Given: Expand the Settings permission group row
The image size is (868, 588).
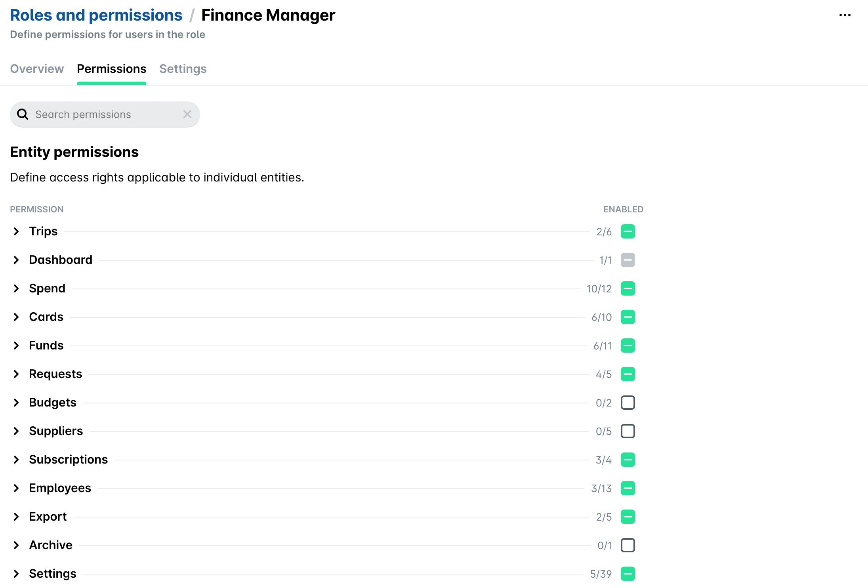Looking at the screenshot, I should click(x=16, y=574).
